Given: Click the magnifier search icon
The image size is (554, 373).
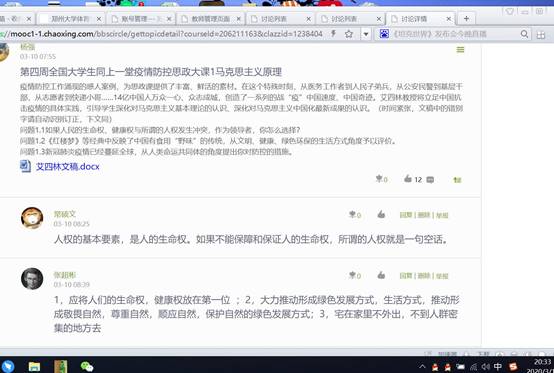Looking at the screenshot, I should pyautogui.click(x=524, y=34).
